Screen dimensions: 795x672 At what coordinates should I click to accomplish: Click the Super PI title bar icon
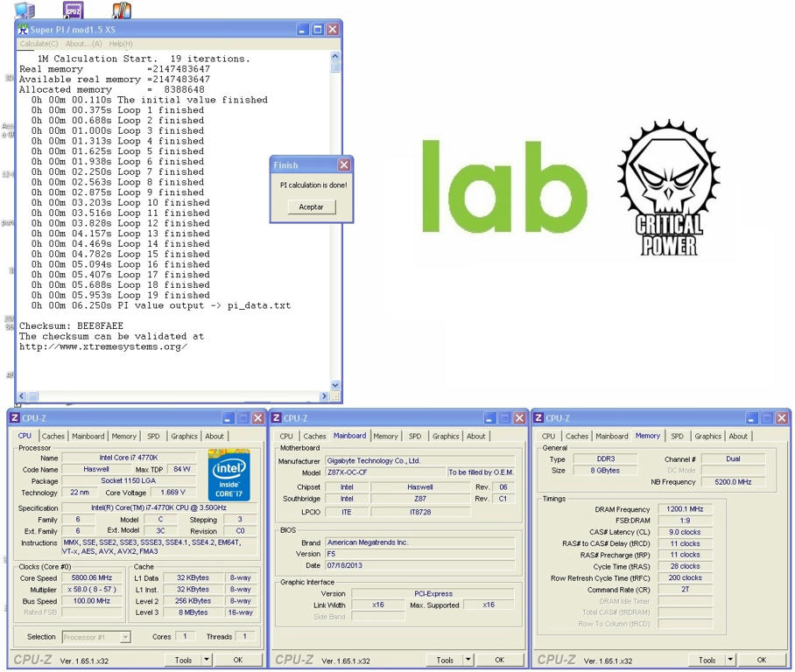[x=24, y=30]
